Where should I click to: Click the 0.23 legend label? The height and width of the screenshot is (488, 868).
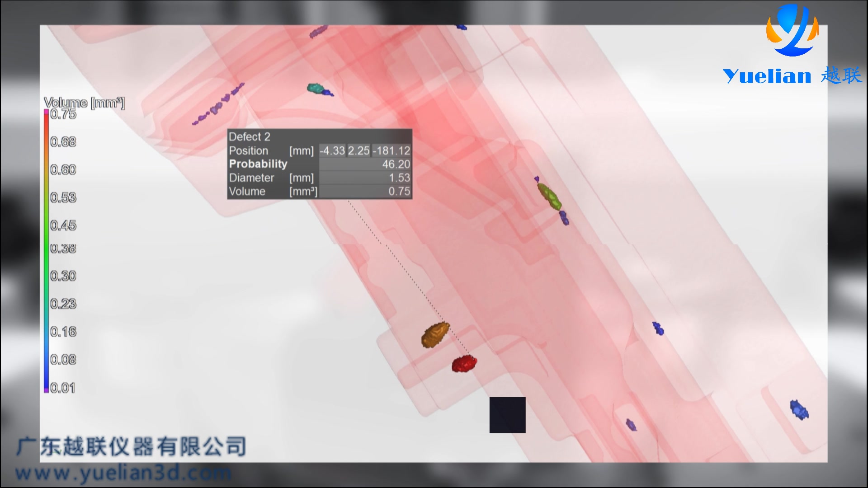[x=63, y=304]
